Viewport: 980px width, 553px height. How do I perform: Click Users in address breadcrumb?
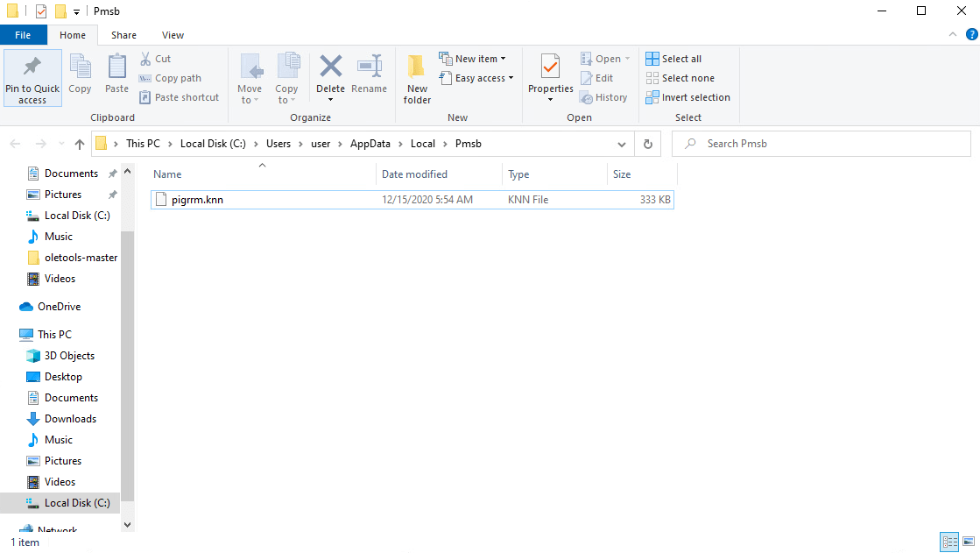(x=278, y=144)
